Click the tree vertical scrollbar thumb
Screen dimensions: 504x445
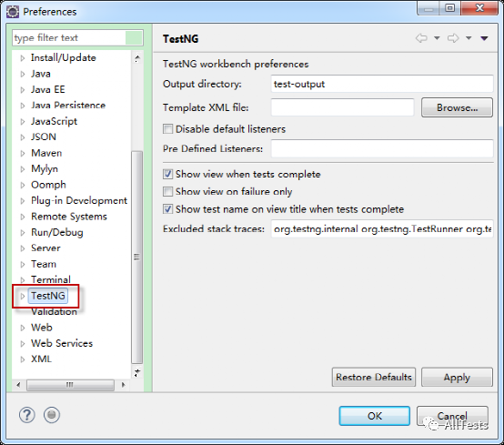pos(137,258)
